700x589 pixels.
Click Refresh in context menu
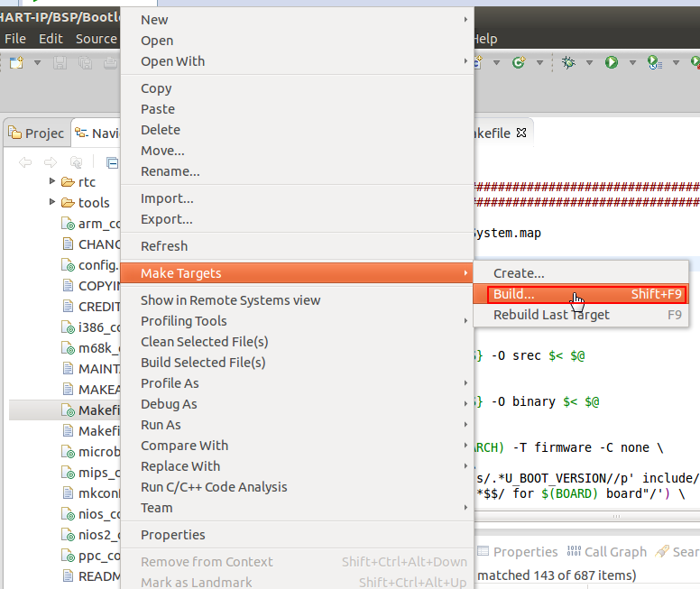298,246
